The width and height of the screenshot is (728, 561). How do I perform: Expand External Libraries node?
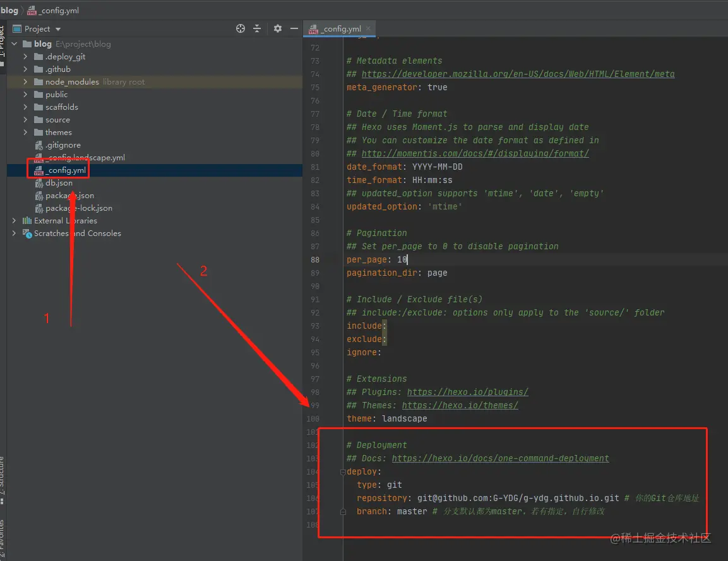coord(15,220)
